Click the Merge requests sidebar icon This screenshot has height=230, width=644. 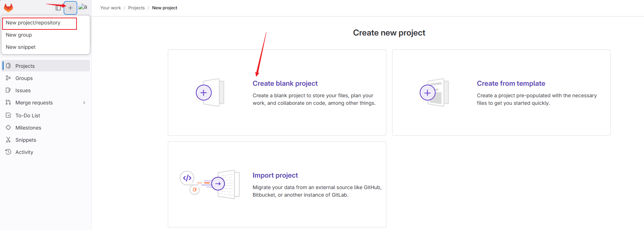tap(8, 103)
